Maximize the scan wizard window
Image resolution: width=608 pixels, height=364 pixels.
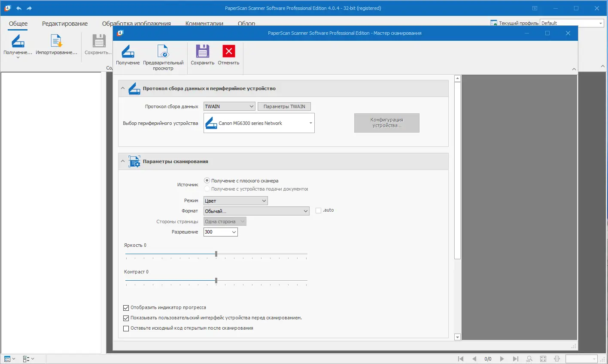(x=547, y=33)
